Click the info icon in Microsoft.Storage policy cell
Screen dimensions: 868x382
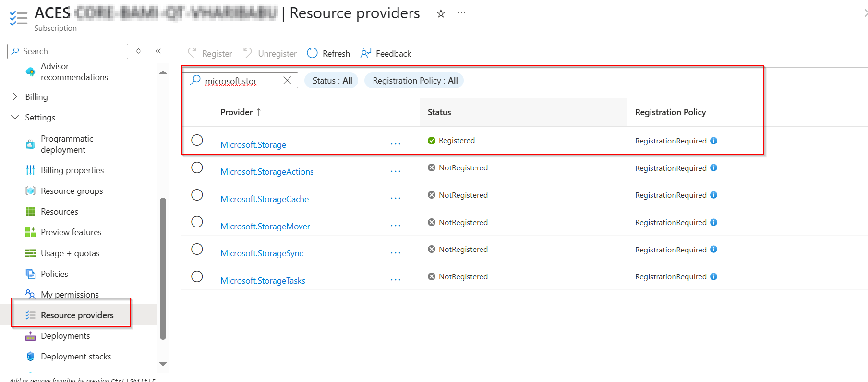tap(714, 141)
